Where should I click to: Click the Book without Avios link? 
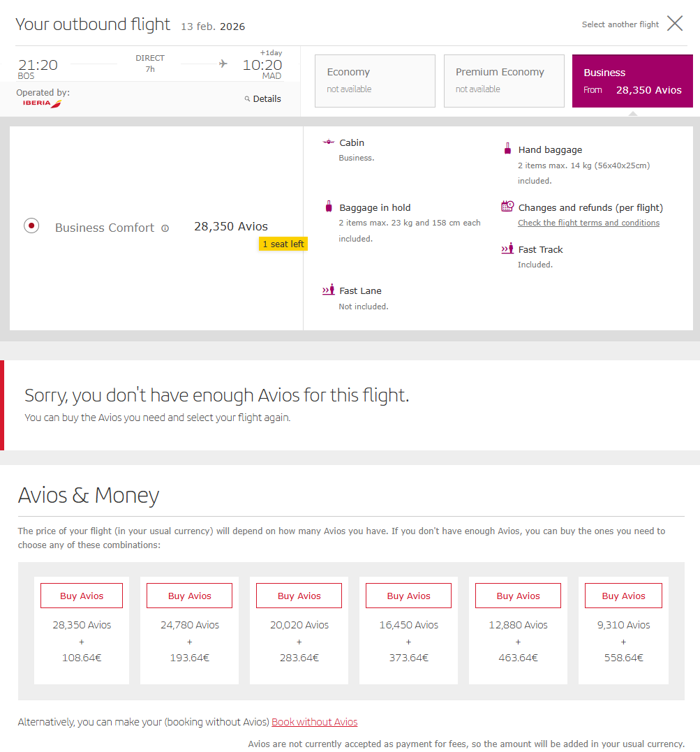314,722
